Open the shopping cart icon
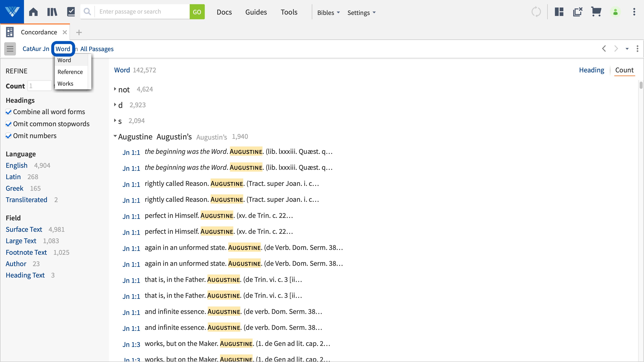 point(597,12)
